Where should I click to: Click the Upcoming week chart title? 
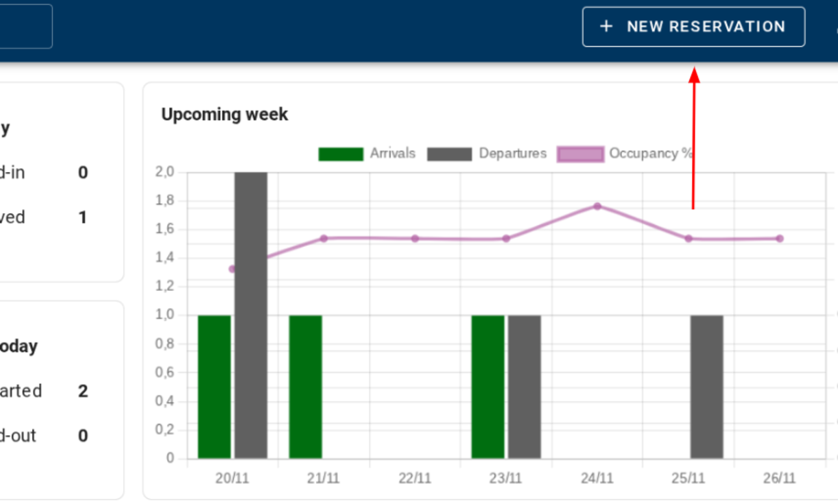click(x=224, y=115)
